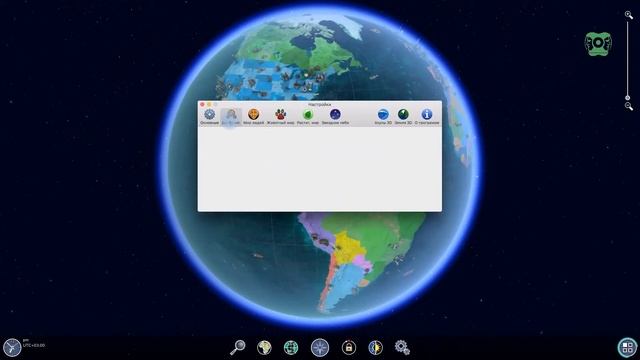Screen dimensions: 640x360
Task: Click the clock icon at bottom left
Action: (12, 347)
